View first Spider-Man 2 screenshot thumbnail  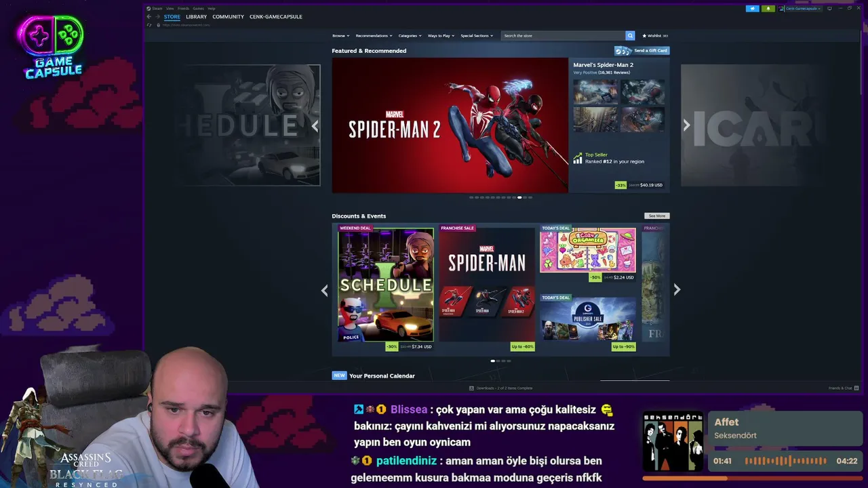(595, 91)
